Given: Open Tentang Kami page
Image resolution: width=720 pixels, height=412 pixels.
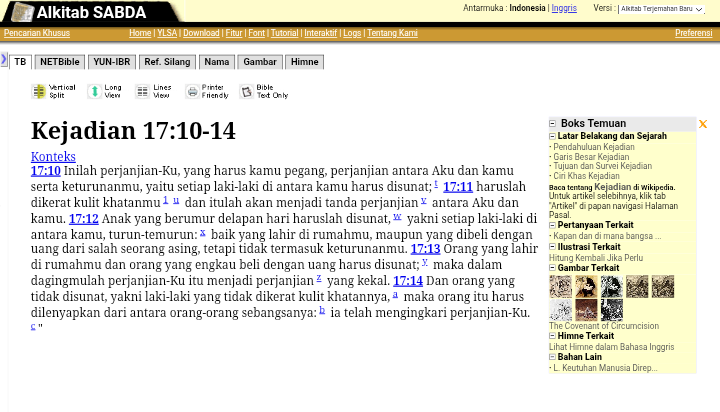Looking at the screenshot, I should click(x=392, y=33).
